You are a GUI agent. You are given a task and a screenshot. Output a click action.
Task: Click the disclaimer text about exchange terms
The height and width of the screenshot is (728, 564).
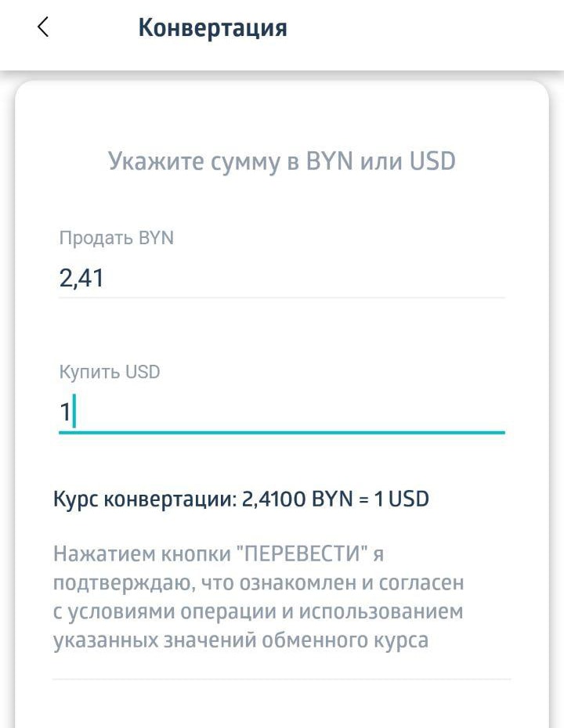[x=258, y=597]
